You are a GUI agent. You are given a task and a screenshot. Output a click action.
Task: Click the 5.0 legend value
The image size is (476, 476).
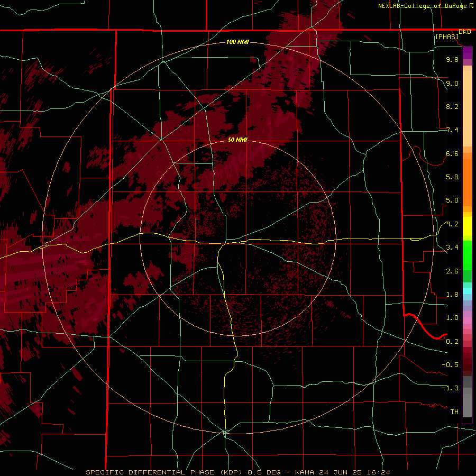pos(452,200)
